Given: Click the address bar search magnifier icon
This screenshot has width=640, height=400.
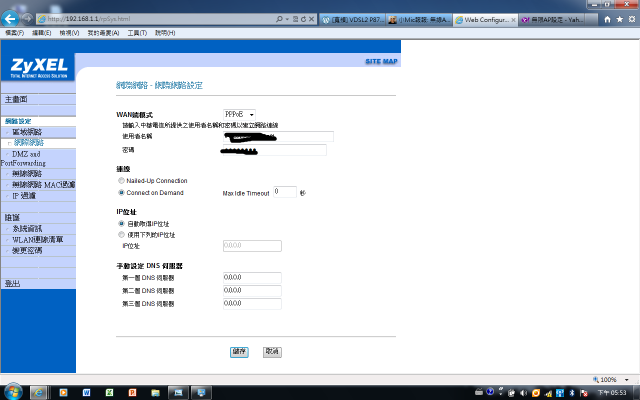Looking at the screenshot, I should 279,19.
